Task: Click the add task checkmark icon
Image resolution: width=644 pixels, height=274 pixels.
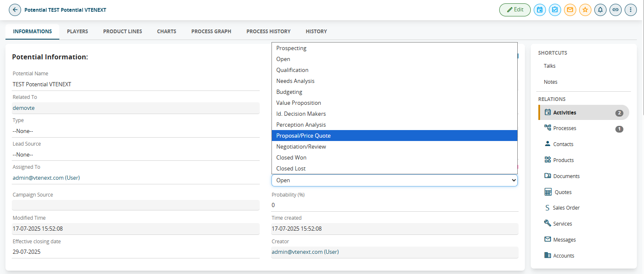Action: pos(555,10)
